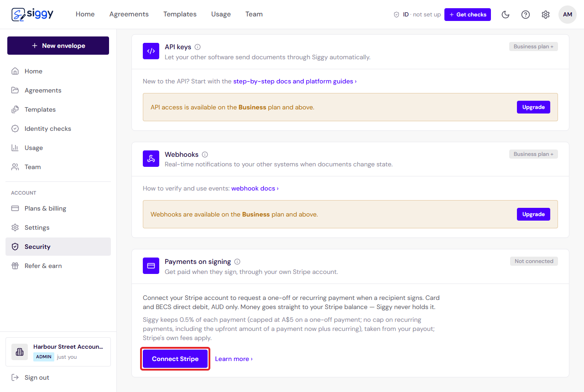Open Home in the sidebar

pos(58,71)
